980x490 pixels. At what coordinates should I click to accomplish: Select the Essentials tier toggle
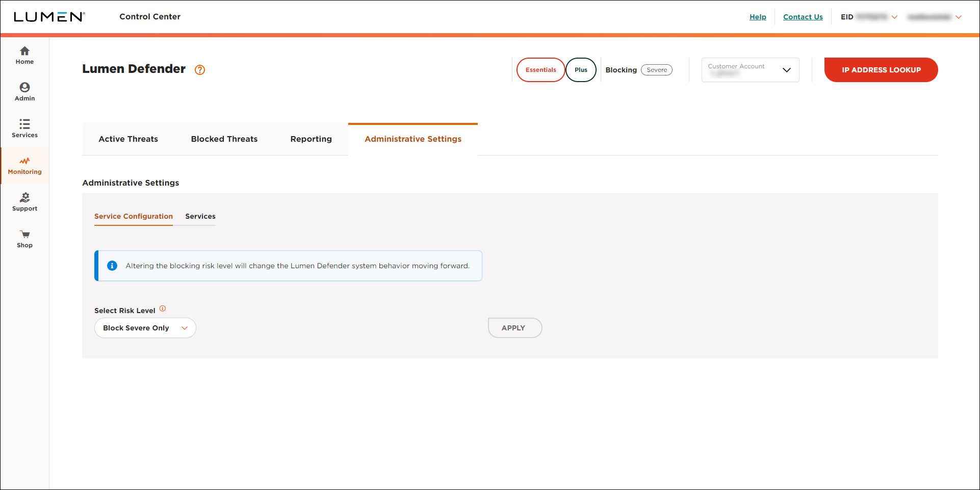click(x=540, y=70)
